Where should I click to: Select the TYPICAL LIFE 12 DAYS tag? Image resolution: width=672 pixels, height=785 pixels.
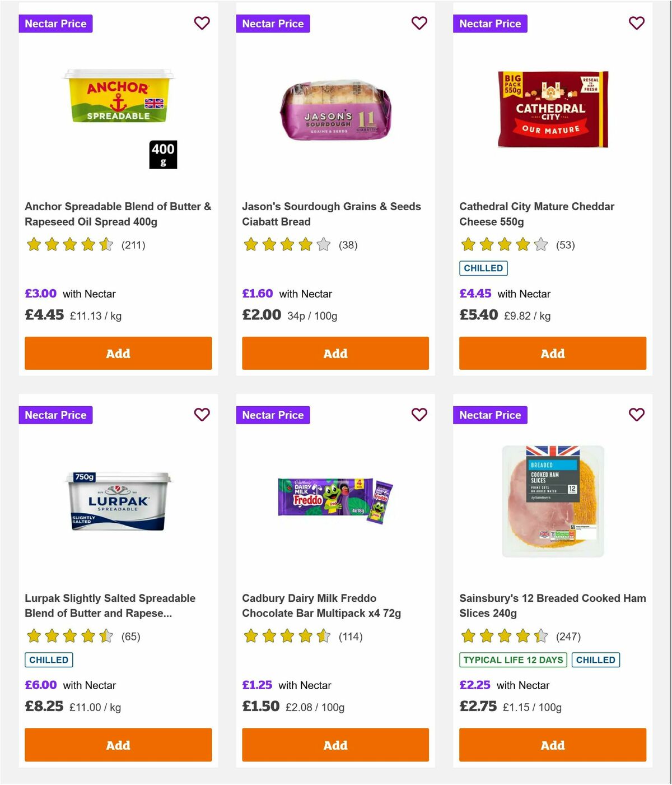coord(512,660)
